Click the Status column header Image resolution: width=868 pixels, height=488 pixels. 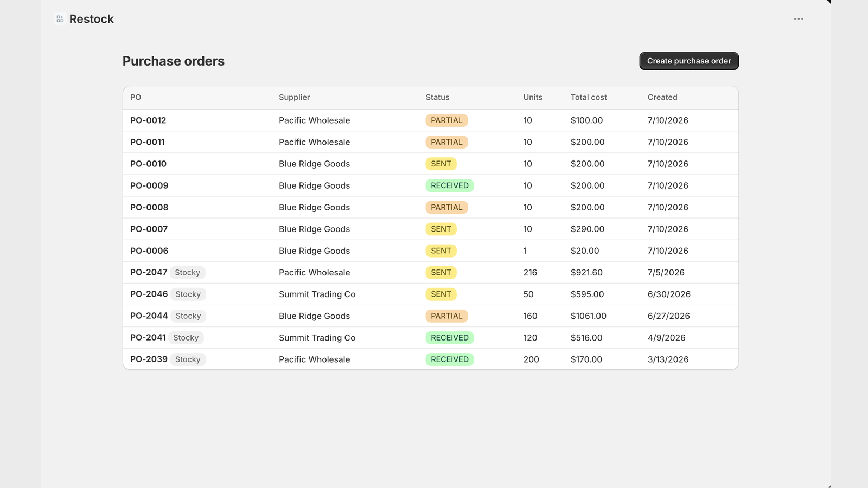pyautogui.click(x=437, y=98)
